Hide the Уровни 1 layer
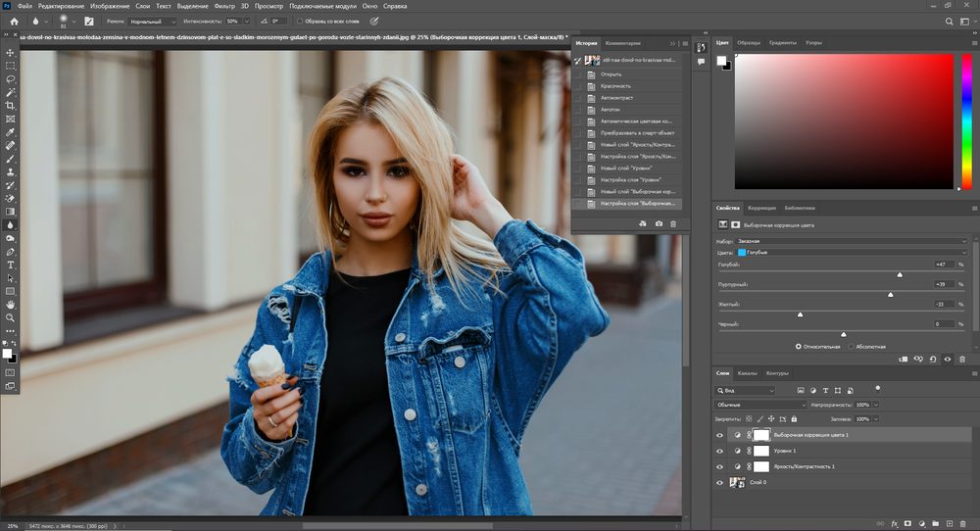 719,451
